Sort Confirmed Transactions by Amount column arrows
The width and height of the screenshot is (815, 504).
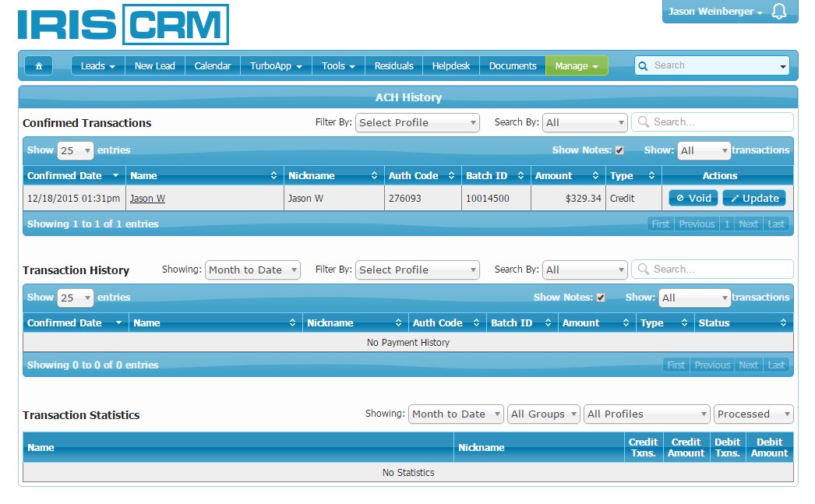pos(595,176)
